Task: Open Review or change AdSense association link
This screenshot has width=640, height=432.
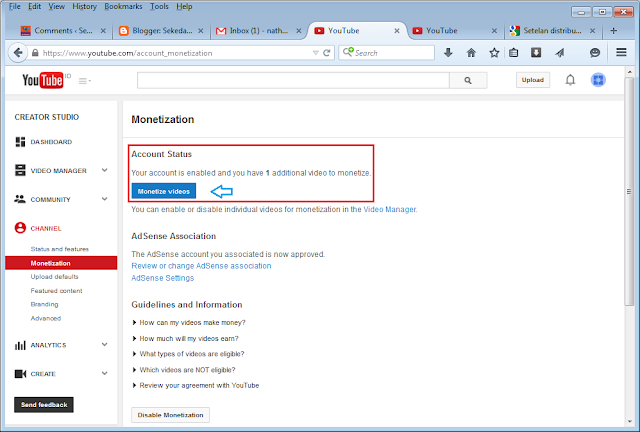Action: tap(201, 266)
